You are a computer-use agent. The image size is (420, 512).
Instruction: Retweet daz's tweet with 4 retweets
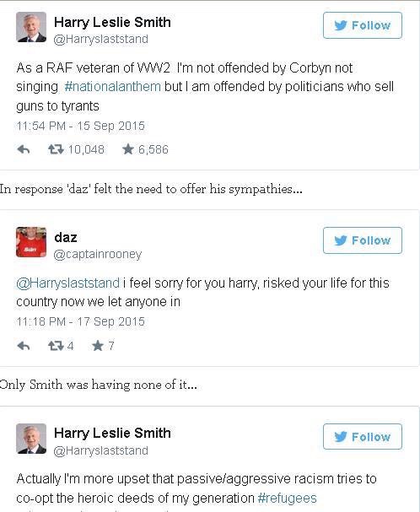(56, 346)
